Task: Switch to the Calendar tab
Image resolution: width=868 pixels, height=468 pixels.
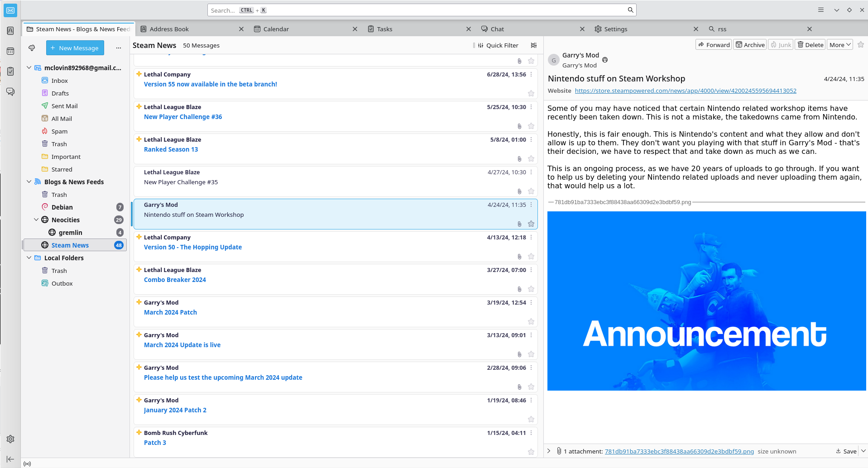Action: (x=276, y=29)
